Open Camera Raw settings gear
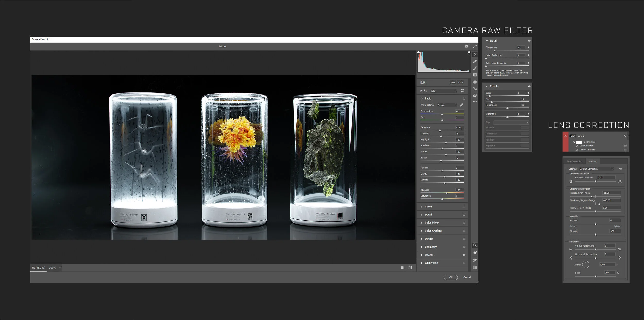The width and height of the screenshot is (644, 320). pos(467,46)
